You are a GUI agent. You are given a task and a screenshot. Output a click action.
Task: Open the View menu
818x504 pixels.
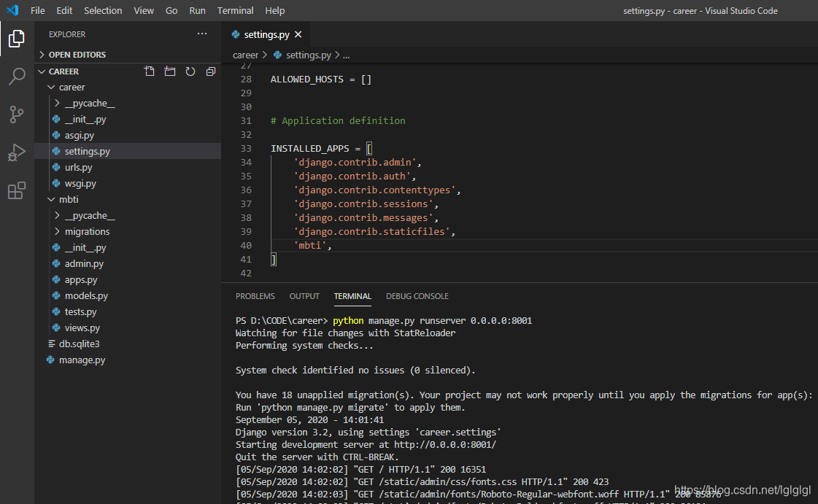click(x=144, y=10)
